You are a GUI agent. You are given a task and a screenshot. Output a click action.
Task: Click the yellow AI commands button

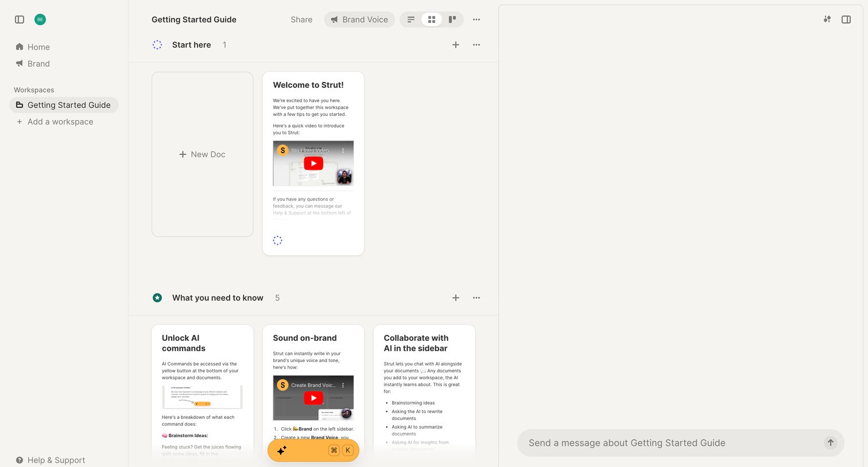[313, 450]
